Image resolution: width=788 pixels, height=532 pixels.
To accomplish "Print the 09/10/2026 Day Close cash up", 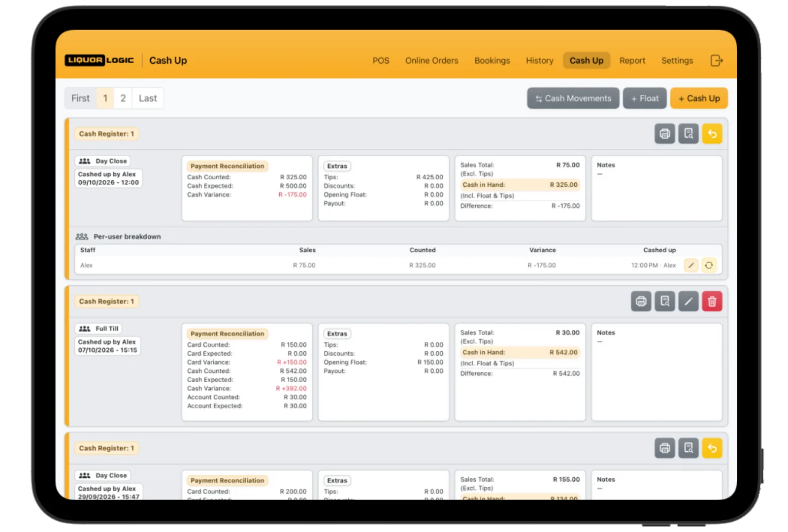I will click(x=665, y=133).
